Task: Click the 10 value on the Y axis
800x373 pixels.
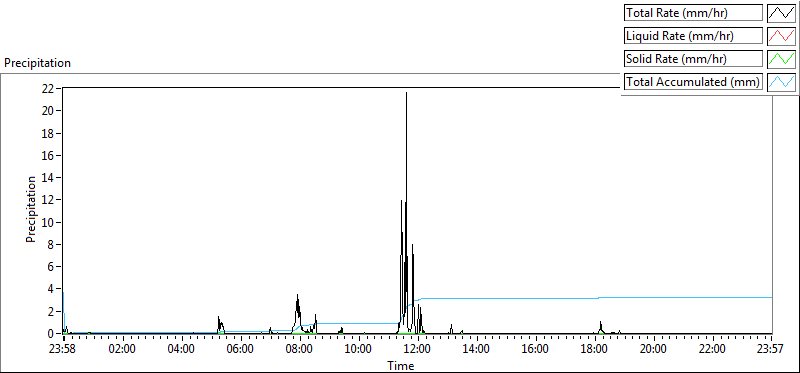Action: (48, 222)
